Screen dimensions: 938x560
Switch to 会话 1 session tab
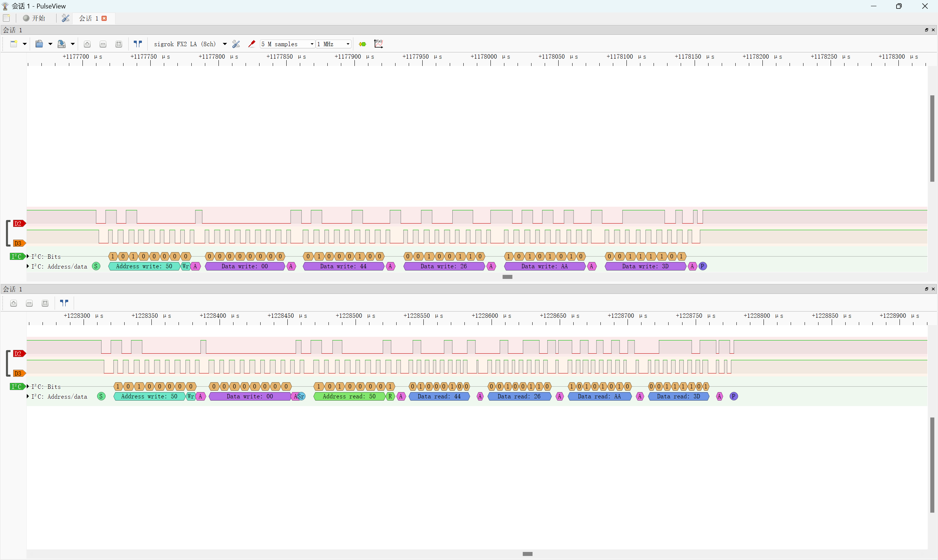(88, 18)
